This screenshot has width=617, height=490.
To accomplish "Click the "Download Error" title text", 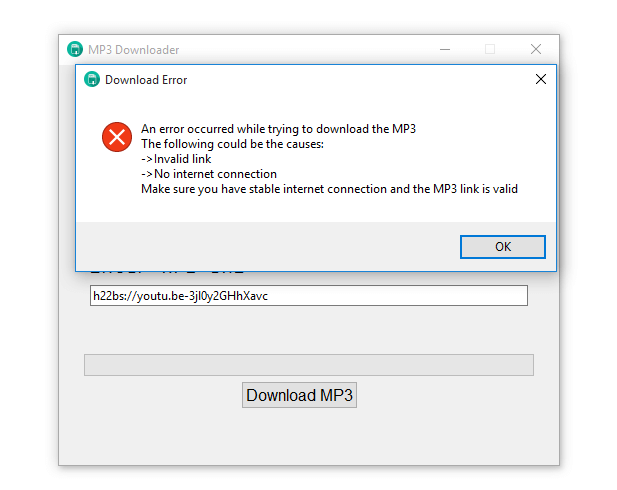I will [x=146, y=80].
